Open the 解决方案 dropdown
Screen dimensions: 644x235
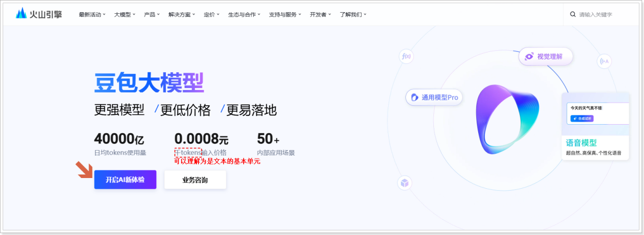pos(182,14)
